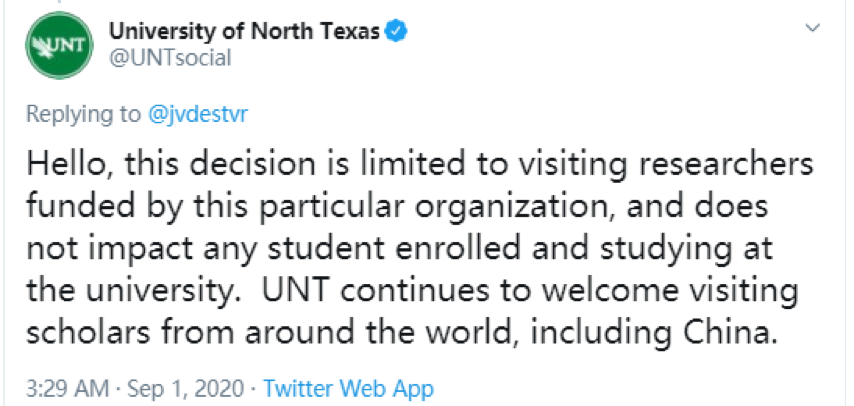Open the @jvdestvr mention link
This screenshot has height=406, width=854.
point(197,114)
